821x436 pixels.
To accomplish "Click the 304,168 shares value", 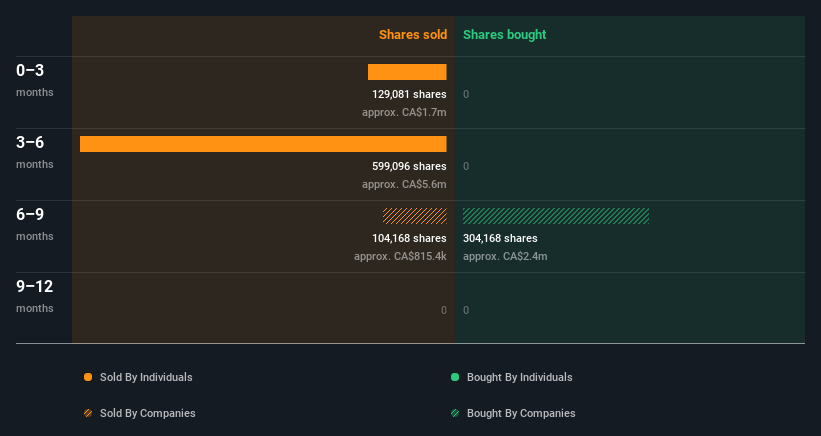I will point(500,238).
